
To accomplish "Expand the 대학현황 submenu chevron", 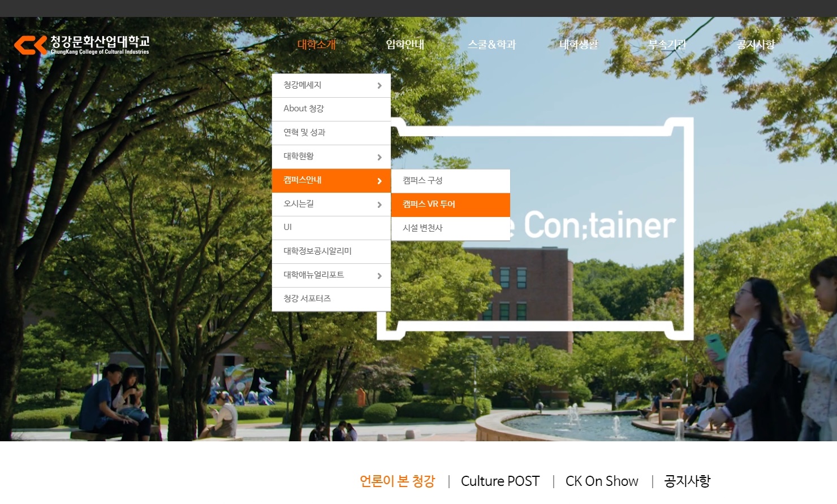I will tap(379, 157).
